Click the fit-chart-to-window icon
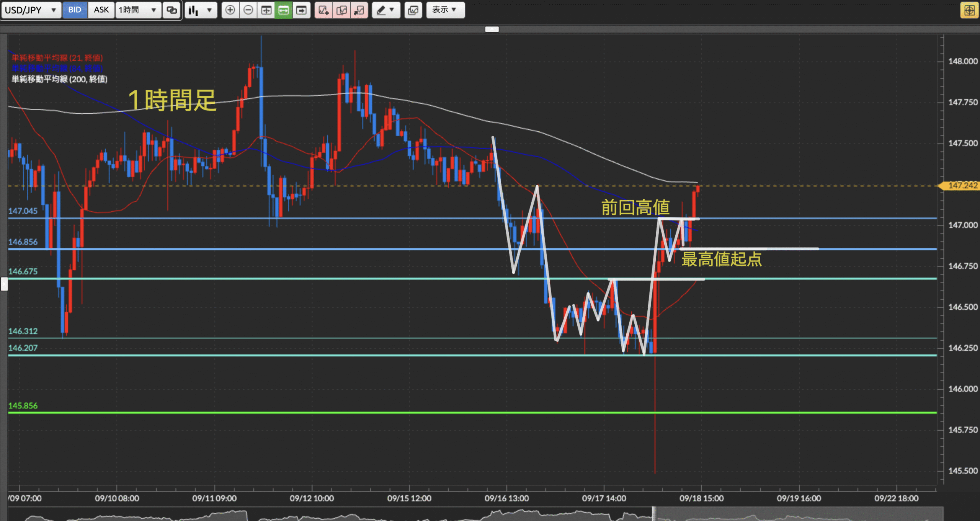 pyautogui.click(x=266, y=10)
